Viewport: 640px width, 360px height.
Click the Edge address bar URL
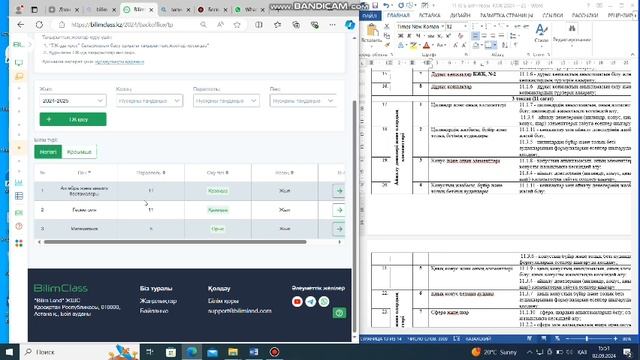(x=122, y=25)
